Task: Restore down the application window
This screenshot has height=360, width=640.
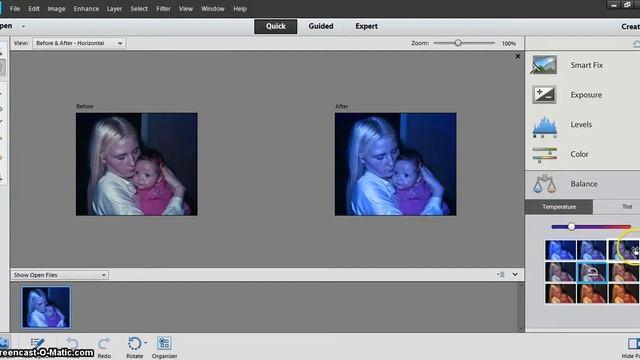Action: click(x=627, y=5)
